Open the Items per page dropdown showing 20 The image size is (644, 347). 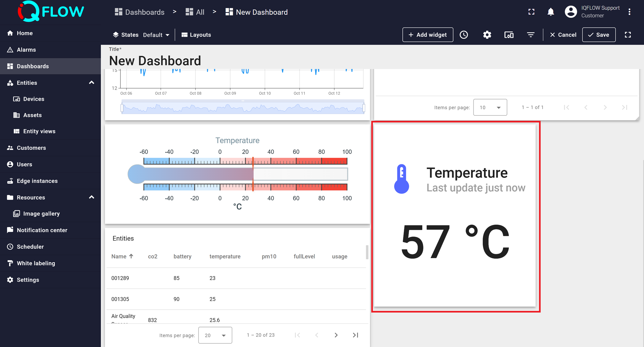215,335
